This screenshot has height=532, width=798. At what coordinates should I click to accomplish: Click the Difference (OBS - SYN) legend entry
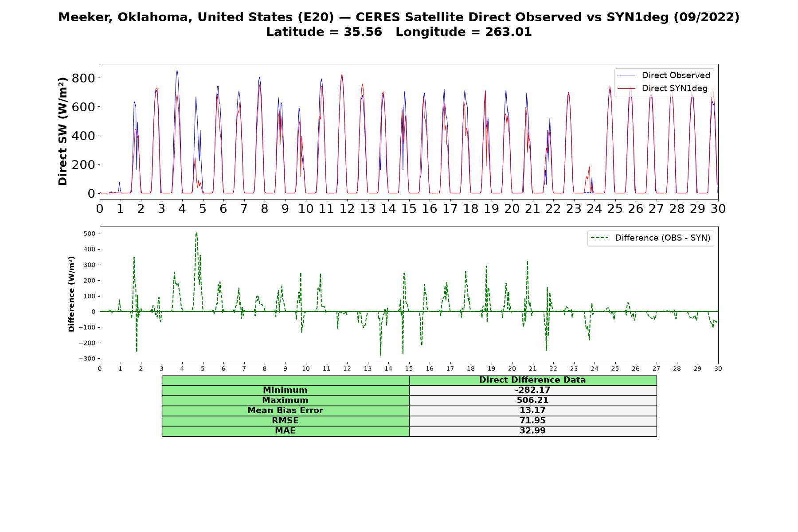coord(651,238)
